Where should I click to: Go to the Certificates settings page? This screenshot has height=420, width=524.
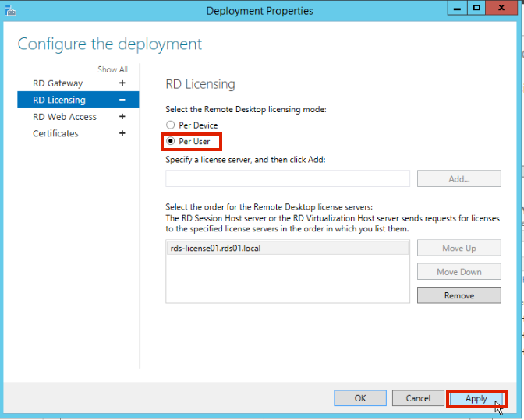tap(55, 133)
